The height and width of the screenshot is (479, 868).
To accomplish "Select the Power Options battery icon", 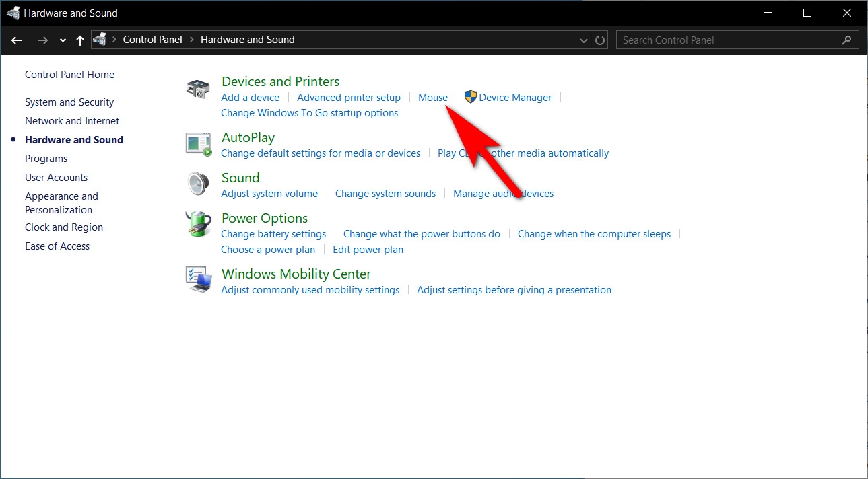I will 199,224.
